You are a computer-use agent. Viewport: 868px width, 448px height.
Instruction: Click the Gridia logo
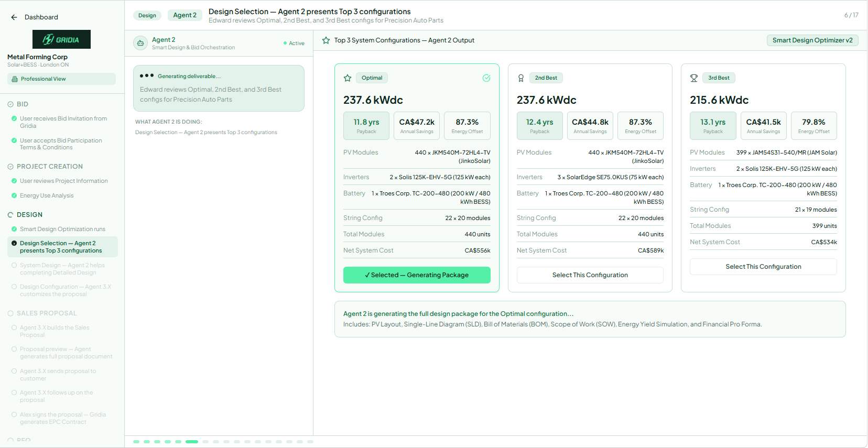(x=61, y=39)
